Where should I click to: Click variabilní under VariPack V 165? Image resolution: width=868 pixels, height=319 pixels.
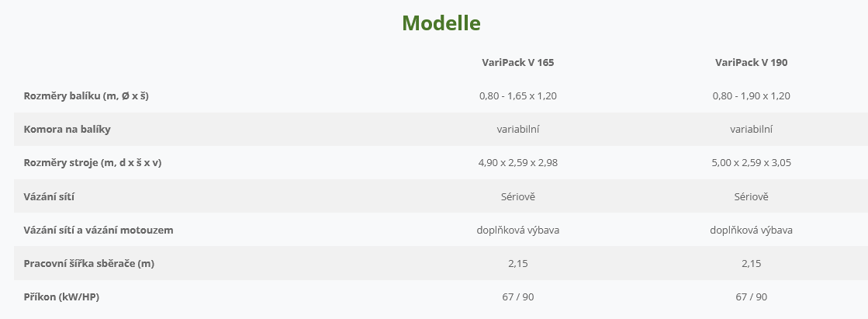pos(517,130)
